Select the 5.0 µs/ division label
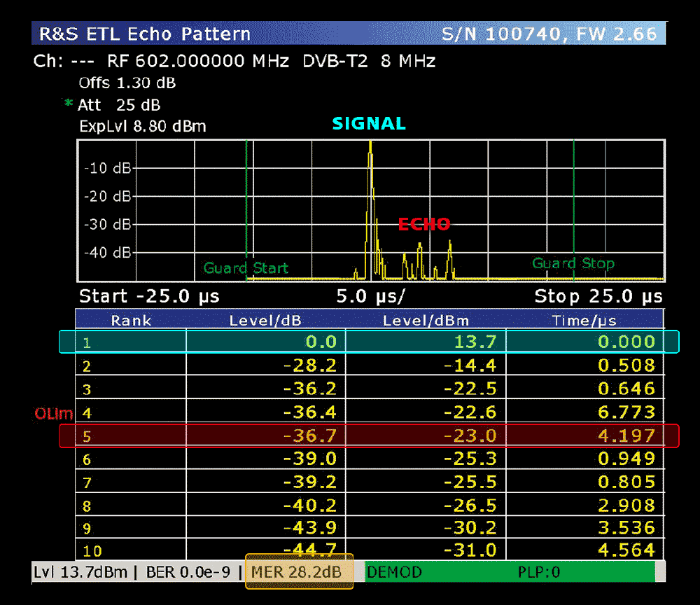Screen dimensions: 700x605 click(x=370, y=296)
